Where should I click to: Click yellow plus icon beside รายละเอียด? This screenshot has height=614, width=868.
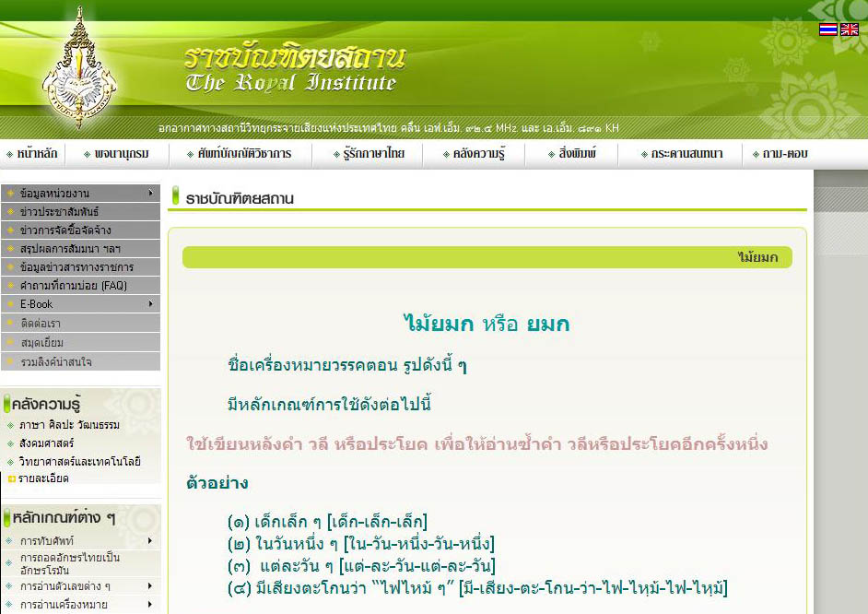tap(12, 478)
